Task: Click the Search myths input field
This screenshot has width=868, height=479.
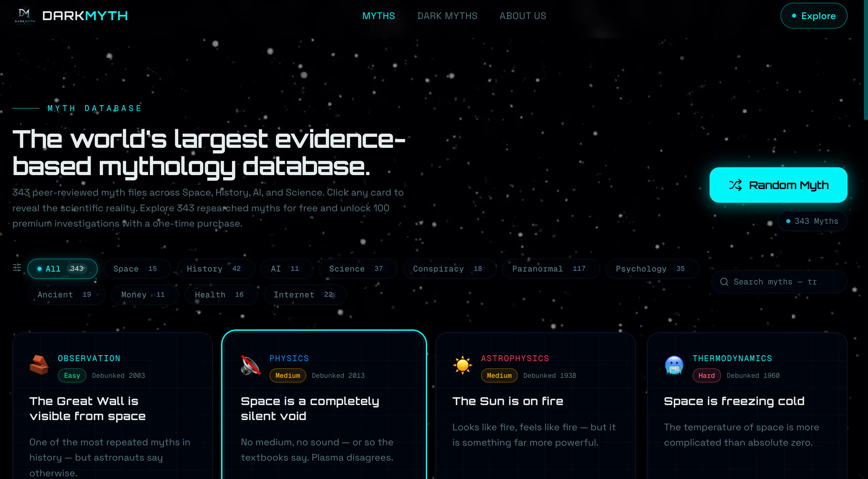Action: [779, 282]
